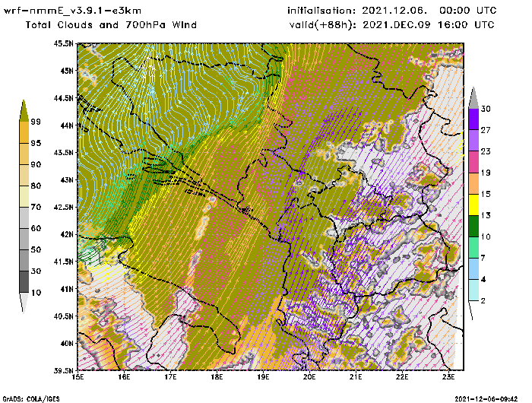The width and height of the screenshot is (532, 403).
Task: Click the 'Total Clouds and 700hPa Wind' title
Action: point(111,25)
